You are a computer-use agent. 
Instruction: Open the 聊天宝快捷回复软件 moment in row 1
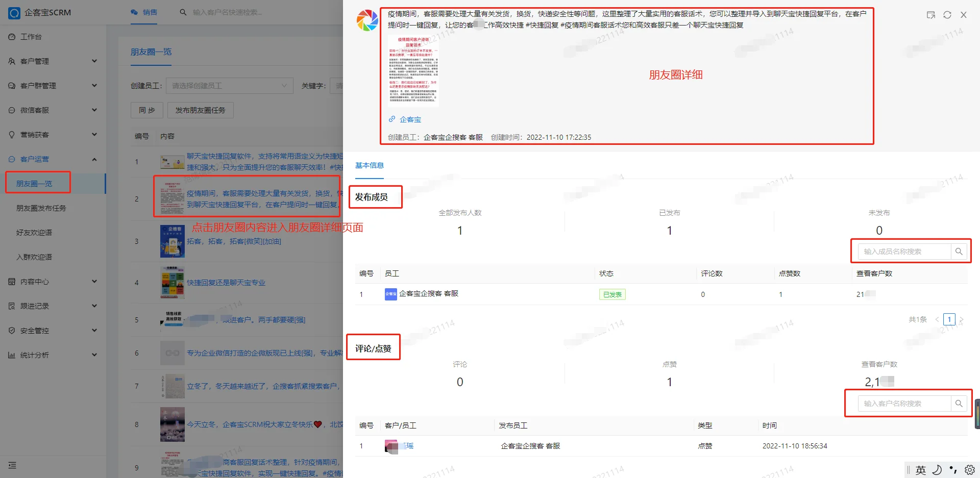(264, 162)
